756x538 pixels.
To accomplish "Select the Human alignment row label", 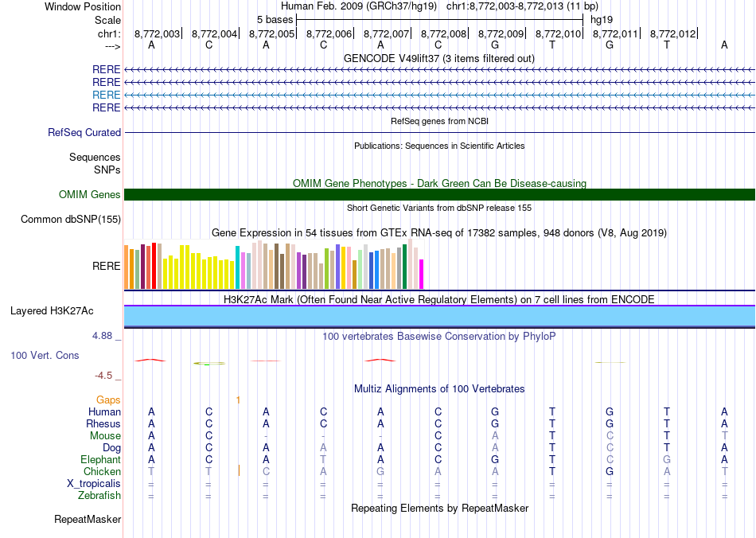I will point(104,411).
